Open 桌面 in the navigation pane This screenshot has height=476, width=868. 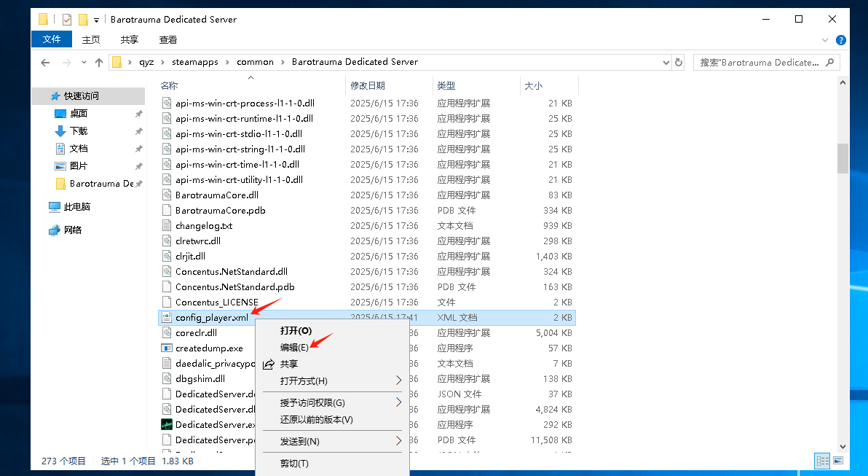click(79, 113)
